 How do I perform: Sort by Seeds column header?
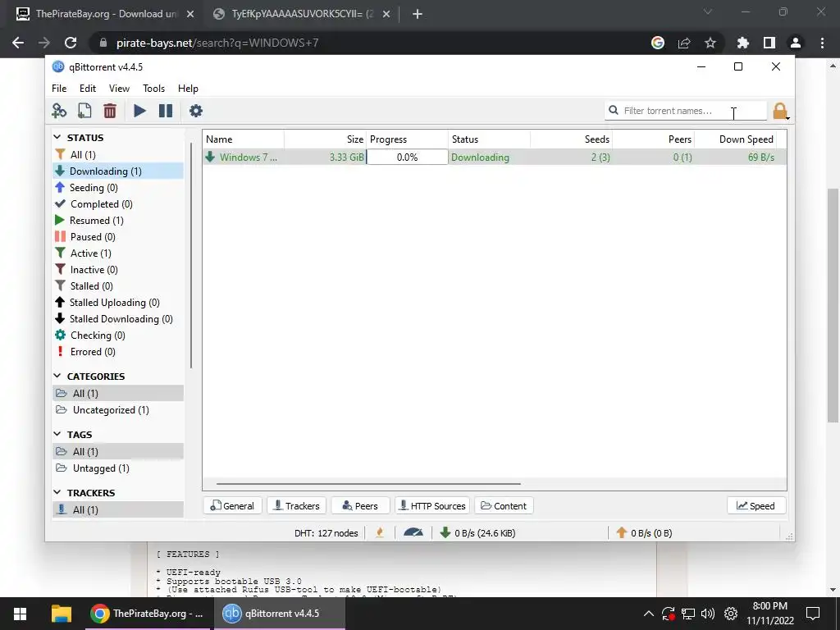(x=572, y=139)
